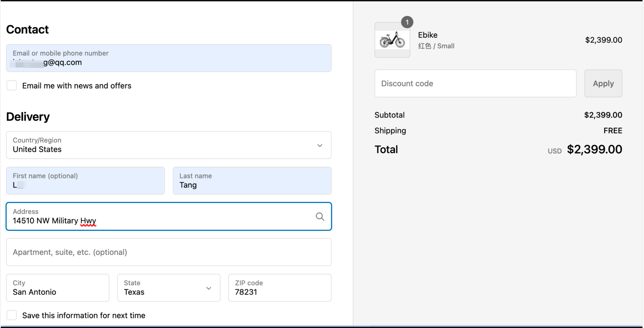Click the Email or mobile phone number field
Viewport: 644px width, 328px height.
tap(168, 58)
